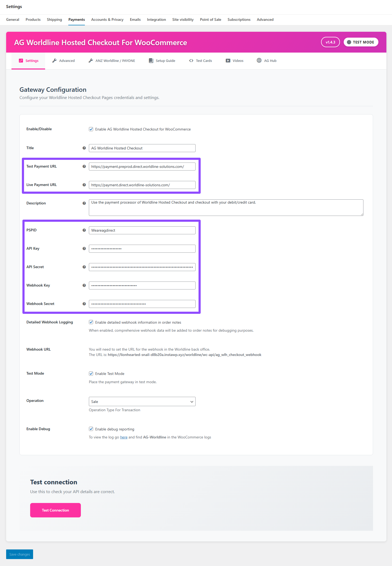
Task: Click the help icon next to Title
Action: click(84, 148)
